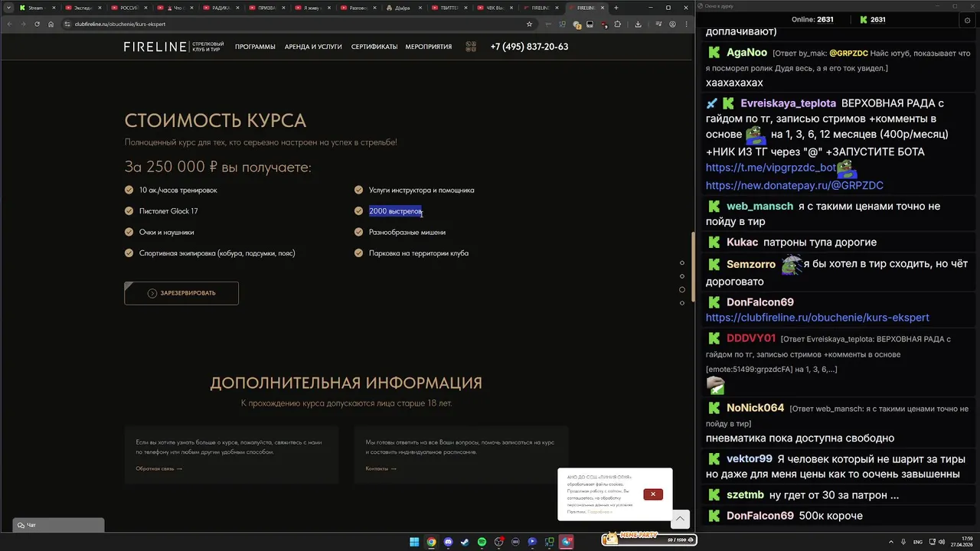980x551 pixels.
Task: Click the Kick logo next to viewer count 2631
Action: coord(864,20)
